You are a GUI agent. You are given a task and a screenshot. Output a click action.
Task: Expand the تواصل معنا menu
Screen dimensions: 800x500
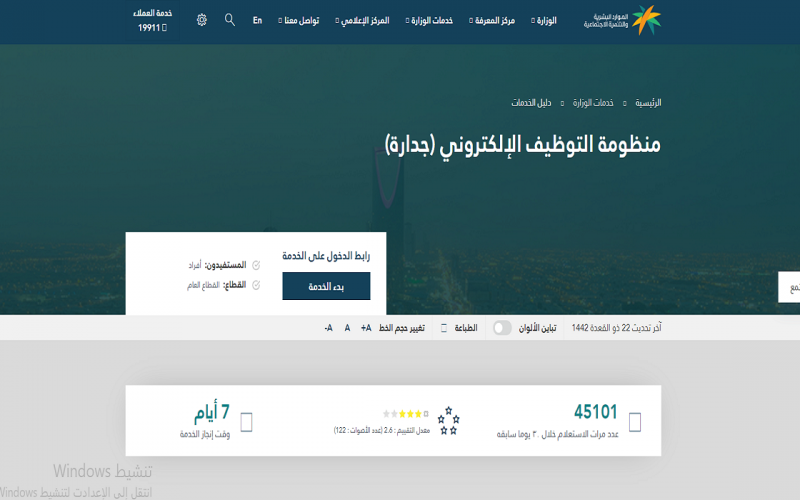click(298, 20)
